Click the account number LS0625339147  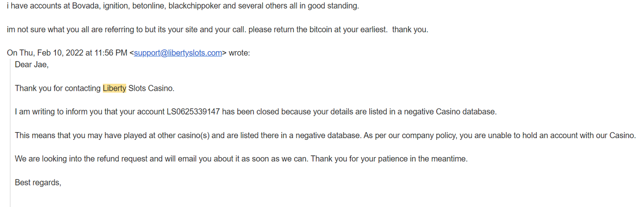click(193, 112)
